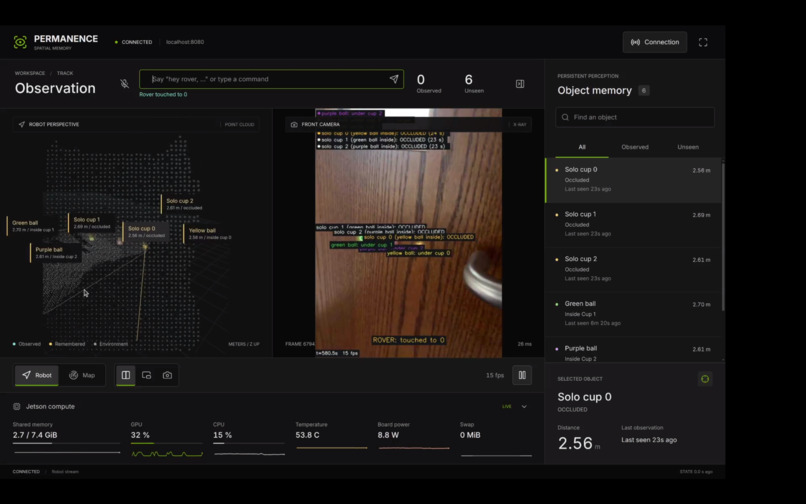Viewport: 806px width, 504px height.
Task: Click the Front Camera camera icon
Action: click(x=294, y=124)
